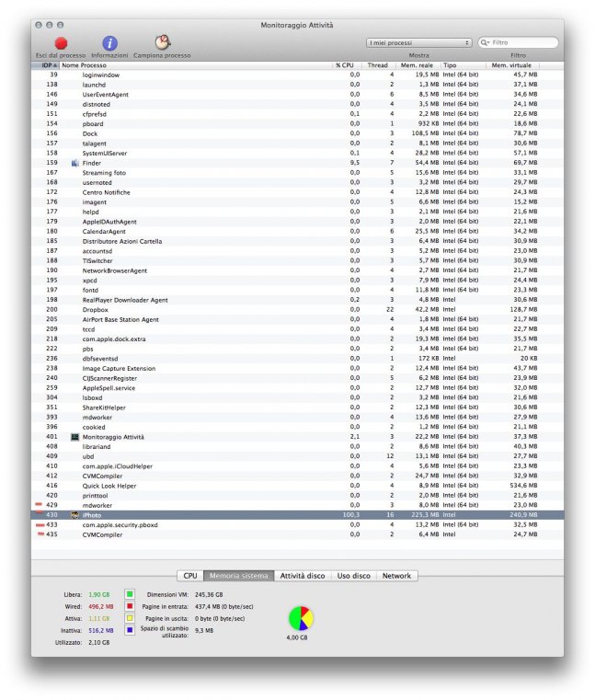The width and height of the screenshot is (595, 700).
Task: Click the iPhoto 100,3 CPU value
Action: tap(351, 515)
